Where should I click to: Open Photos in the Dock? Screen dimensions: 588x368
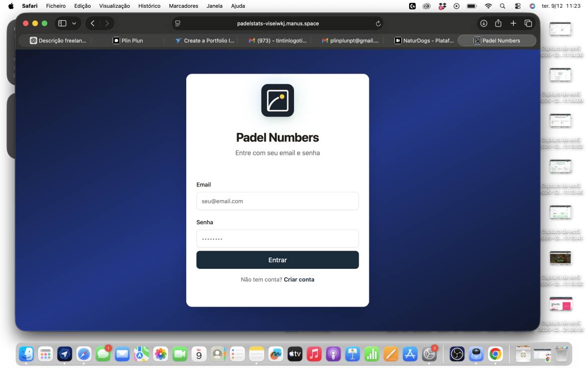pos(161,354)
